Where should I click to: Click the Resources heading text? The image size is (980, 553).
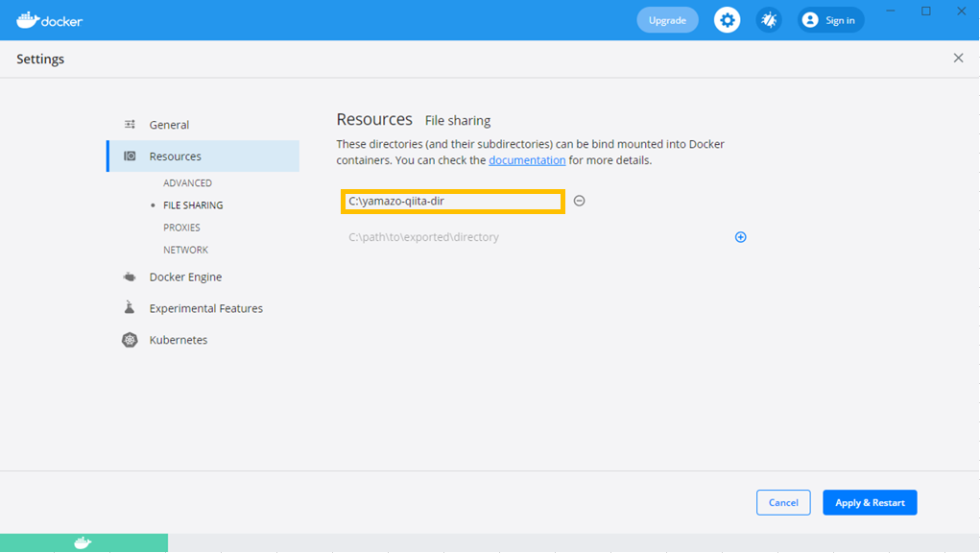point(374,119)
